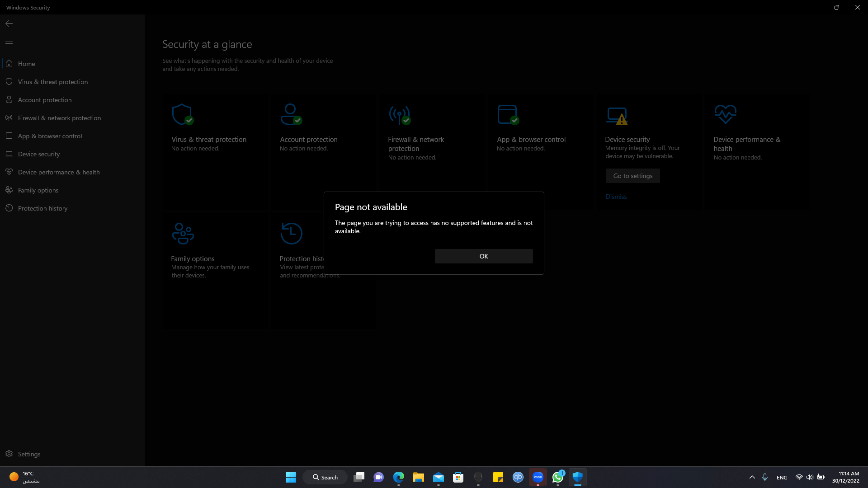Open the App & browser control window tile icon
The width and height of the screenshot is (868, 488).
508,114
